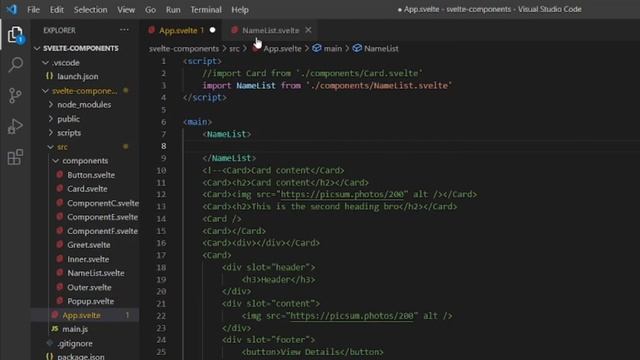The height and width of the screenshot is (360, 640).
Task: Open the Search view icon
Action: [x=16, y=64]
